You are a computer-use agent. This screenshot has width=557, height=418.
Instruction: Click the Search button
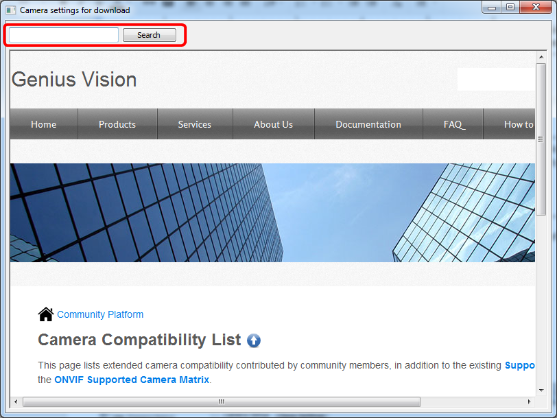pyautogui.click(x=149, y=35)
